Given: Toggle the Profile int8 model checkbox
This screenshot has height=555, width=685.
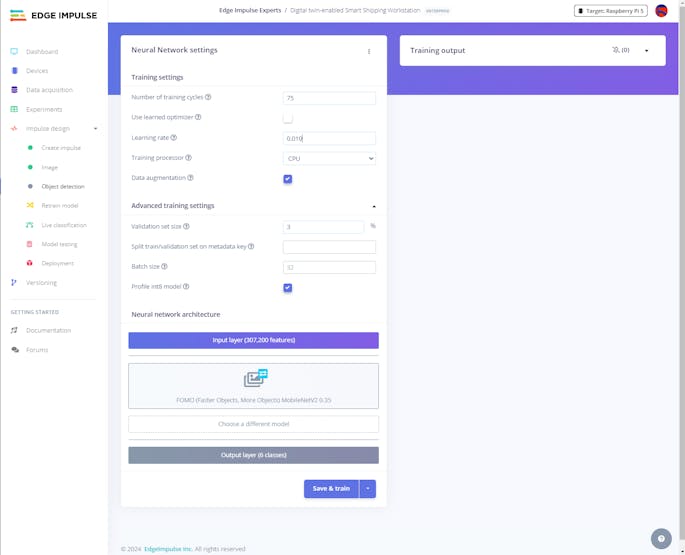Looking at the screenshot, I should coord(287,288).
